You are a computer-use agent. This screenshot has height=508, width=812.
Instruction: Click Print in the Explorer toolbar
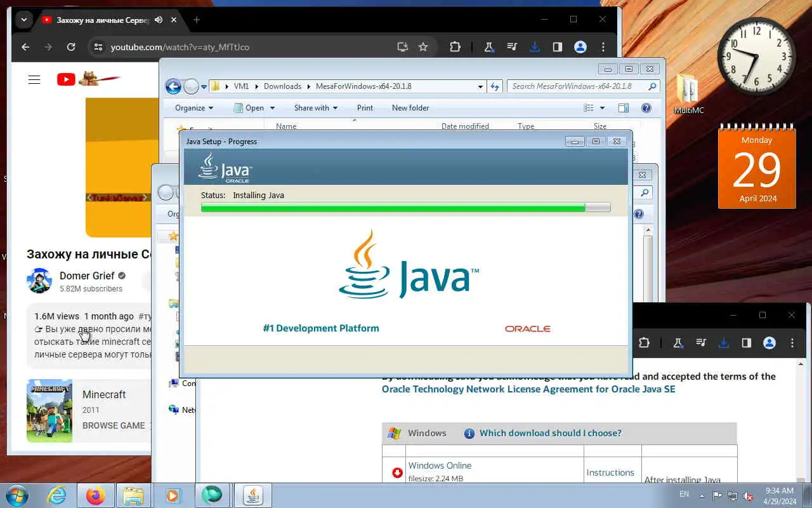click(365, 108)
